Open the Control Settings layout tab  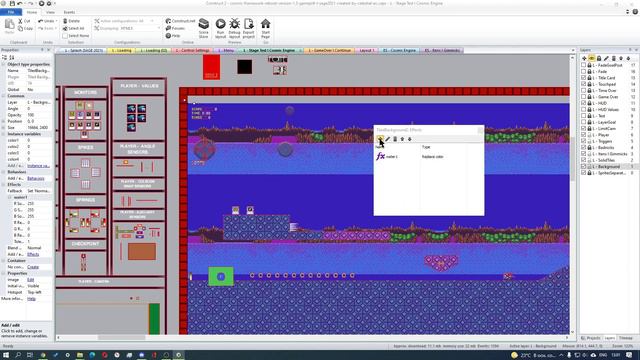point(193,51)
